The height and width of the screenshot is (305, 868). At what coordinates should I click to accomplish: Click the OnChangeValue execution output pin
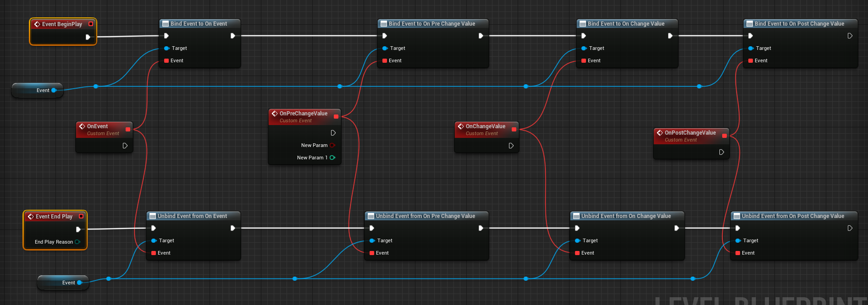click(x=511, y=146)
